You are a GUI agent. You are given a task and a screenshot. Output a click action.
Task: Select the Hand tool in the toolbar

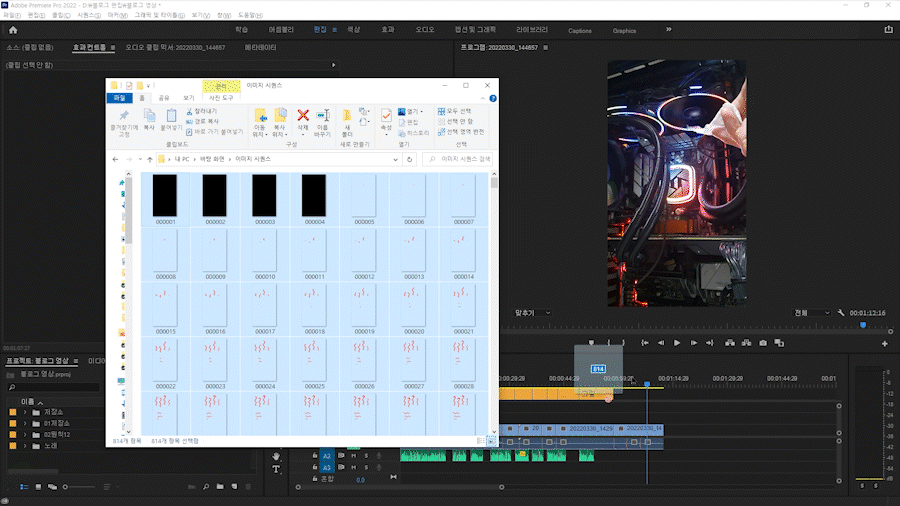point(278,456)
